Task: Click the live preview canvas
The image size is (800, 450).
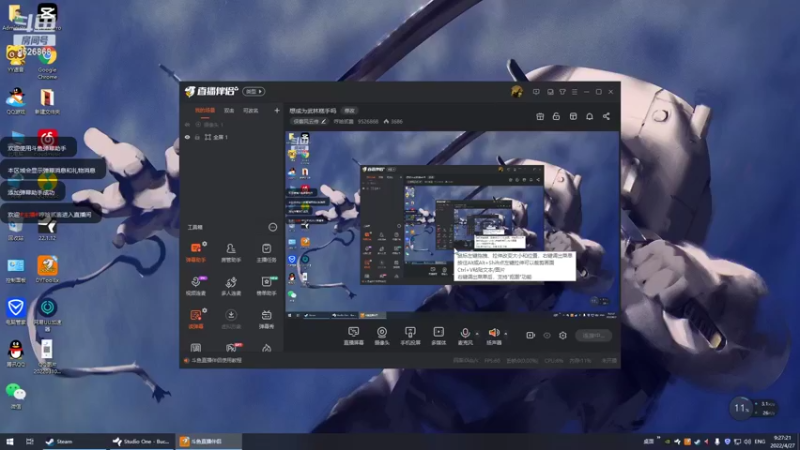Action: [x=452, y=224]
